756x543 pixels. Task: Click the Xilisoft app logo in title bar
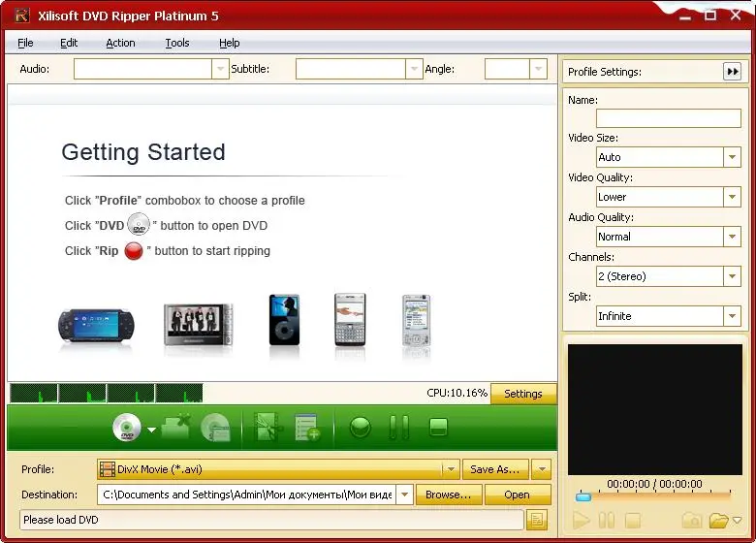coord(21,16)
